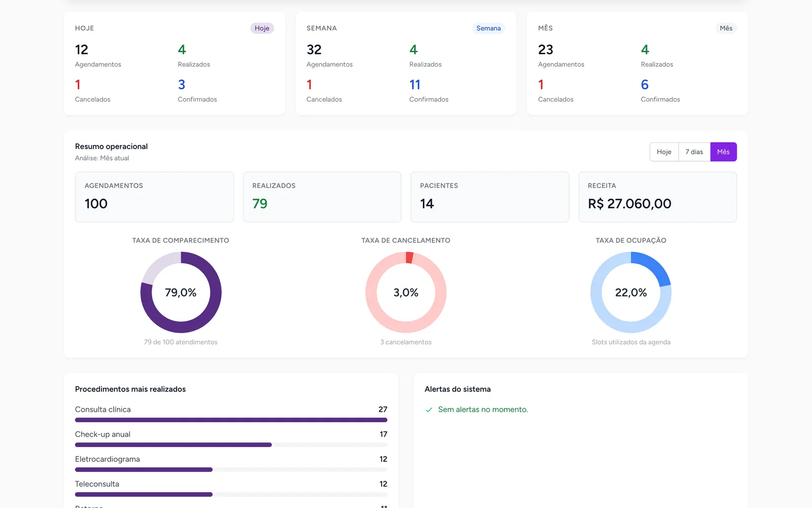The image size is (812, 508).
Task: Select the Mês period button
Action: 723,152
